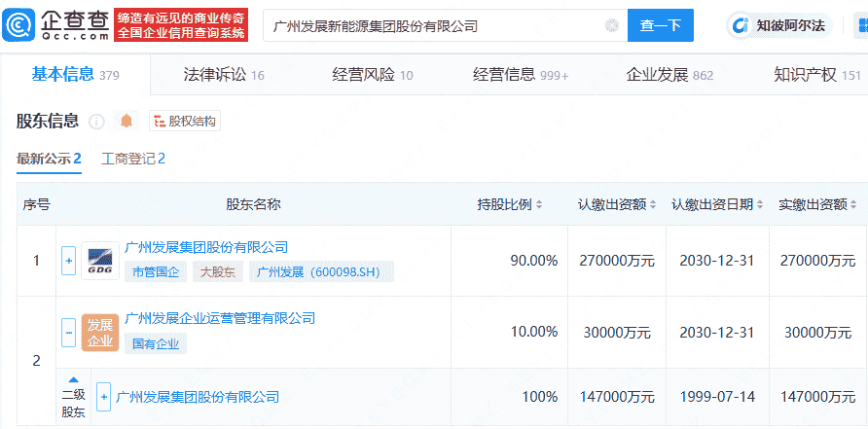The width and height of the screenshot is (868, 429).
Task: Open 广州发展企业运营管理有限公司 link
Action: (220, 318)
